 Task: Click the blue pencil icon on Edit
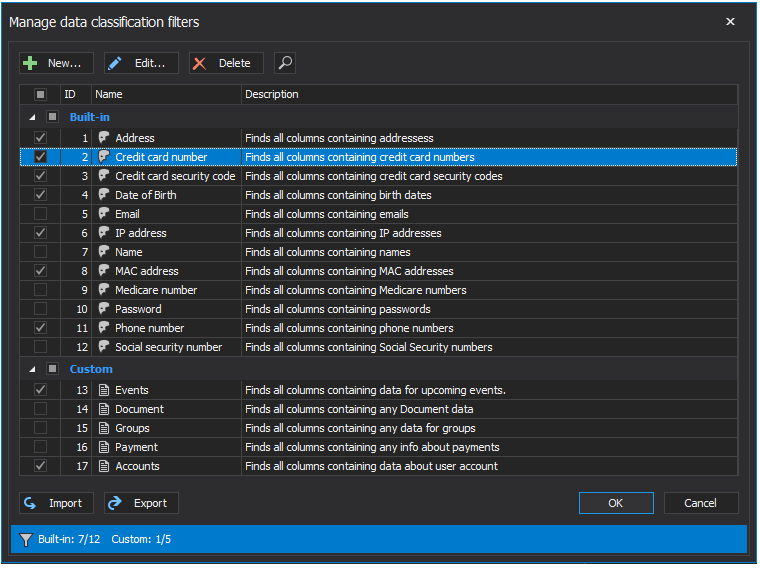115,63
